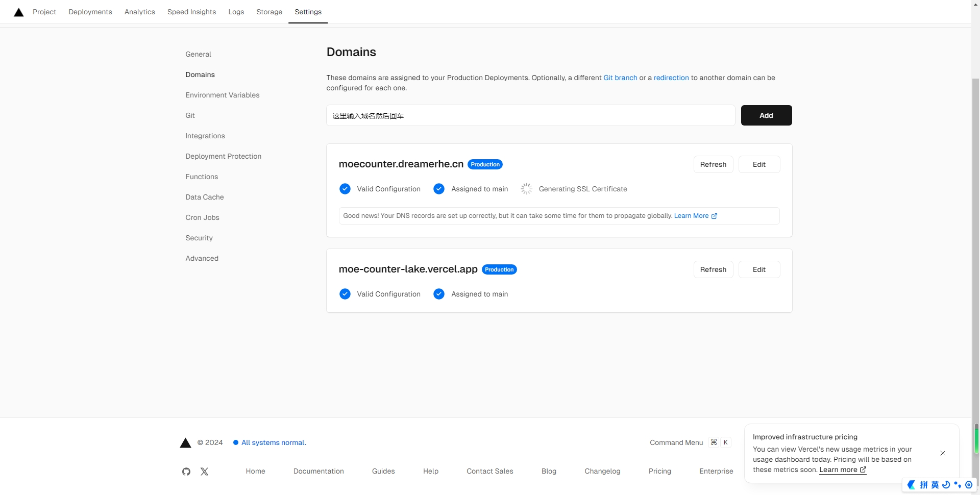The width and height of the screenshot is (980, 495).
Task: Click the input method logo in system tray
Action: (x=911, y=485)
